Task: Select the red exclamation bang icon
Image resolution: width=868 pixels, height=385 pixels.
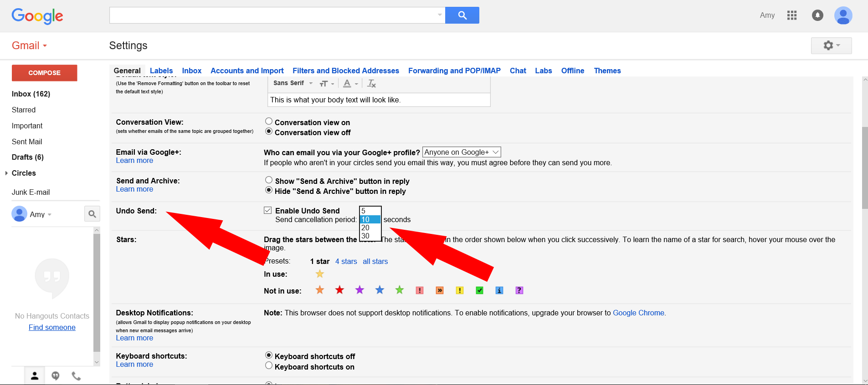Action: (420, 290)
